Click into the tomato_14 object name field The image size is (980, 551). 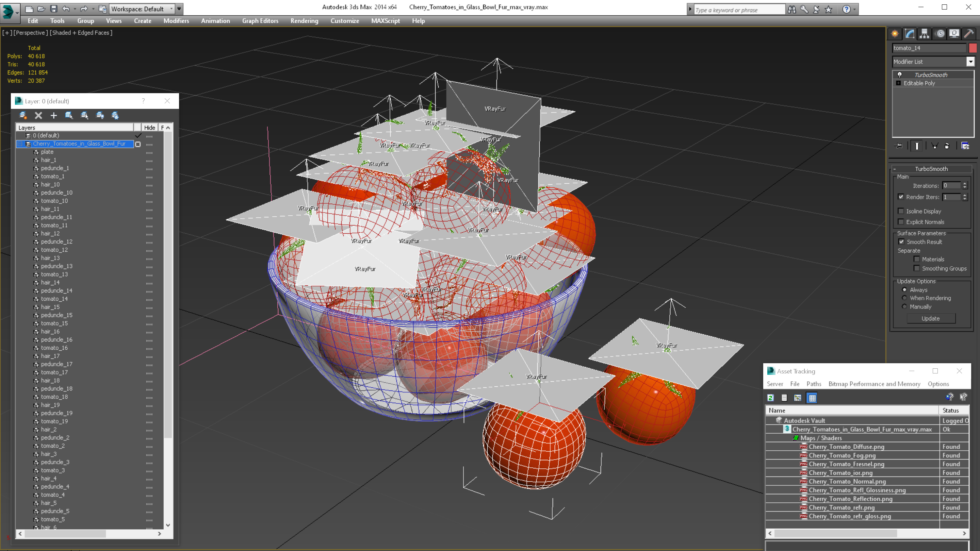pyautogui.click(x=929, y=48)
